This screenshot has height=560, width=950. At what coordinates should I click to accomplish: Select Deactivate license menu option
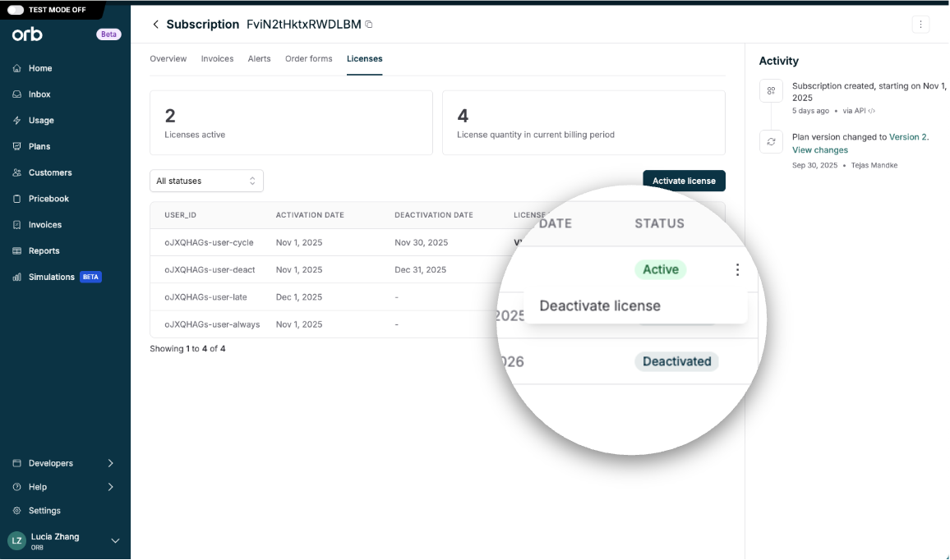[600, 305]
